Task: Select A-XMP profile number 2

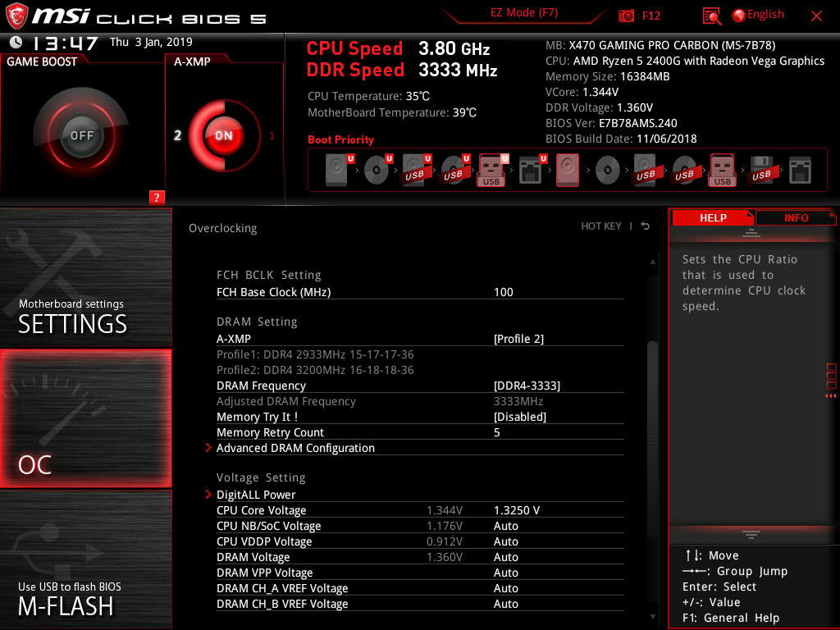Action: [x=177, y=135]
